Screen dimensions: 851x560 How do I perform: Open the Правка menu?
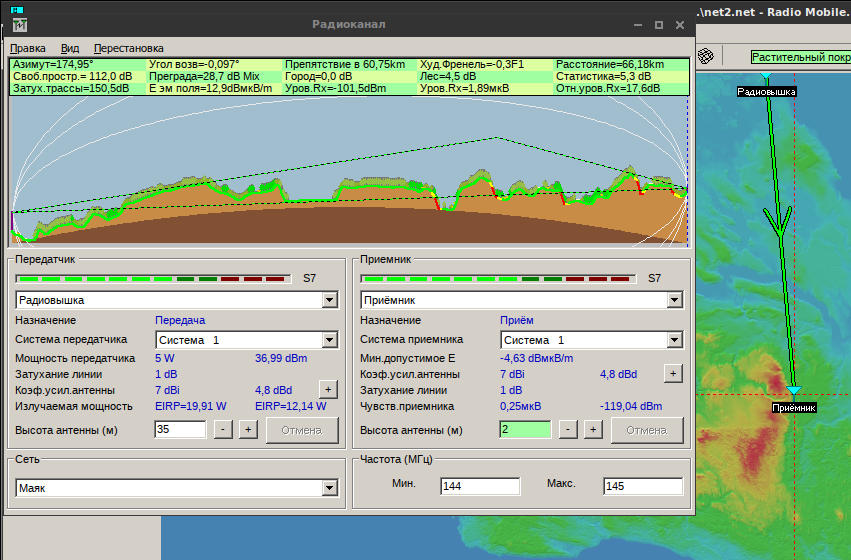click(x=28, y=48)
